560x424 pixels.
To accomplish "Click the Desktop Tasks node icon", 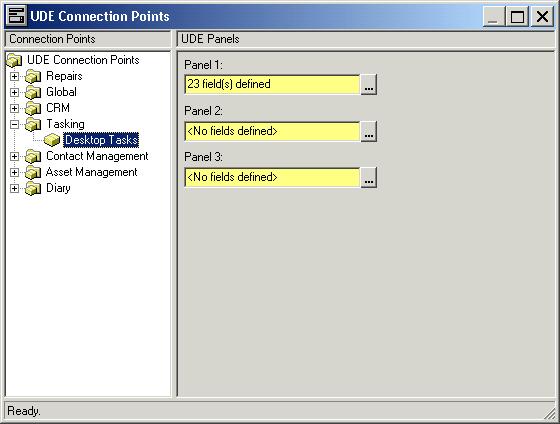I will point(52,140).
